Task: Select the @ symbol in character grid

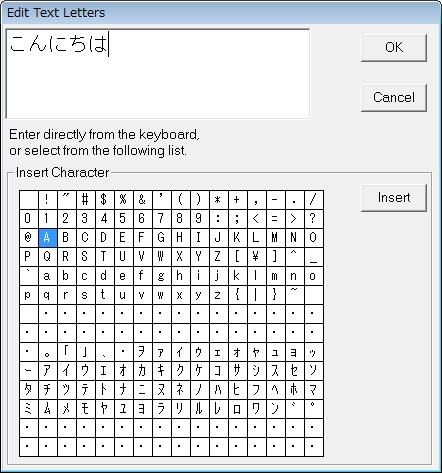Action: pos(29,238)
